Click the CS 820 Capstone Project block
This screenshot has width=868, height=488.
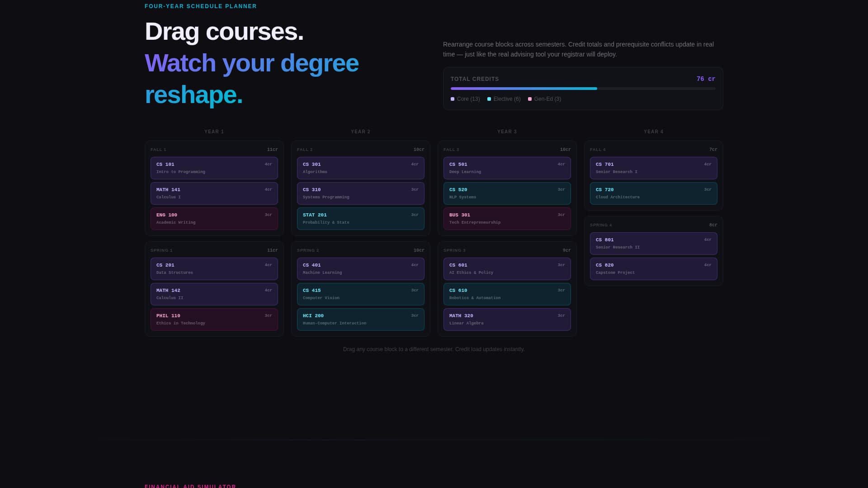653,269
